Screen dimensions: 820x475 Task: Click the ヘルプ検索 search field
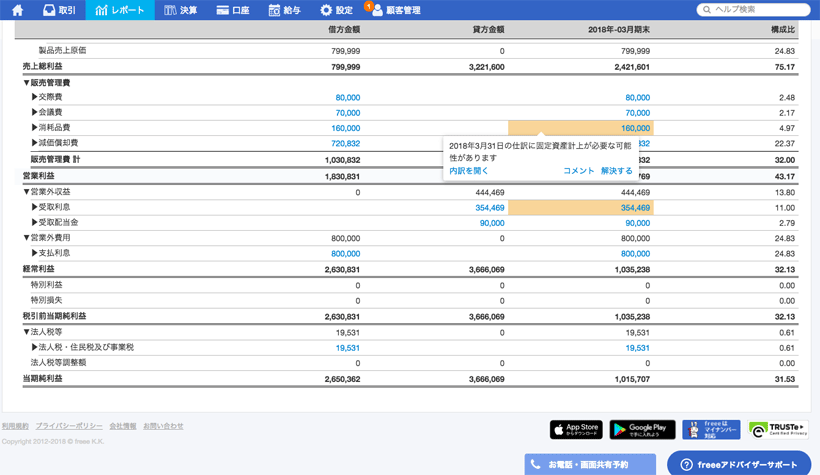click(758, 10)
